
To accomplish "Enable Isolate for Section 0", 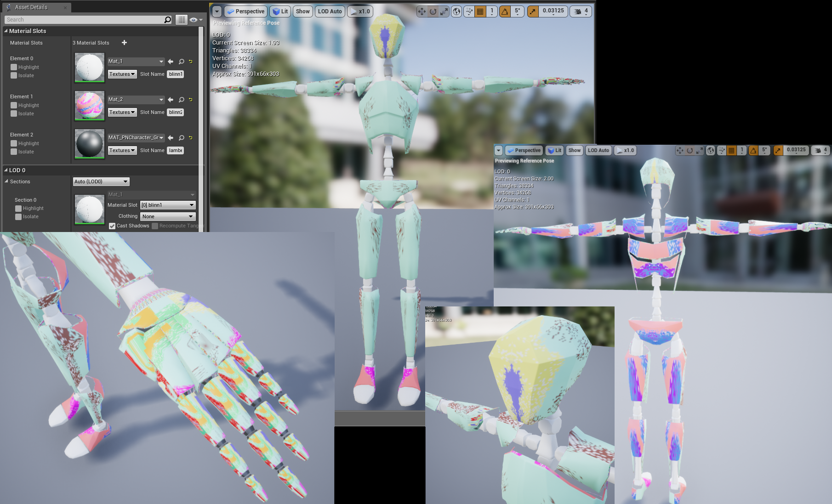I will click(18, 216).
